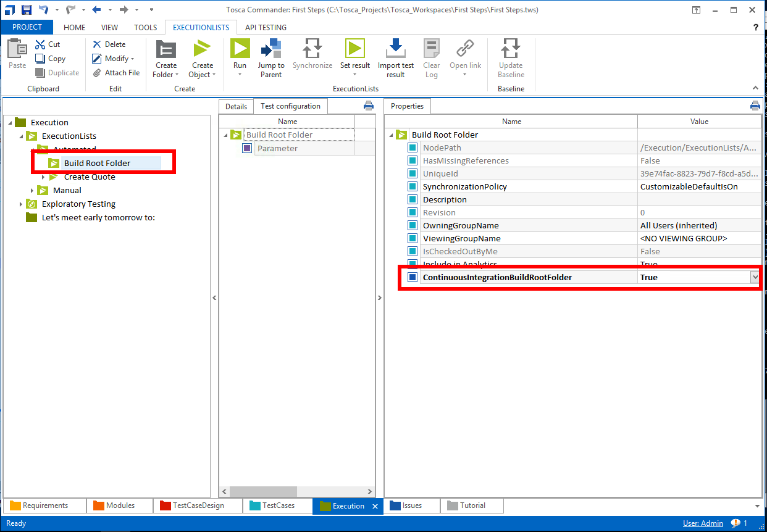Click the User: Admin link

tap(703, 523)
